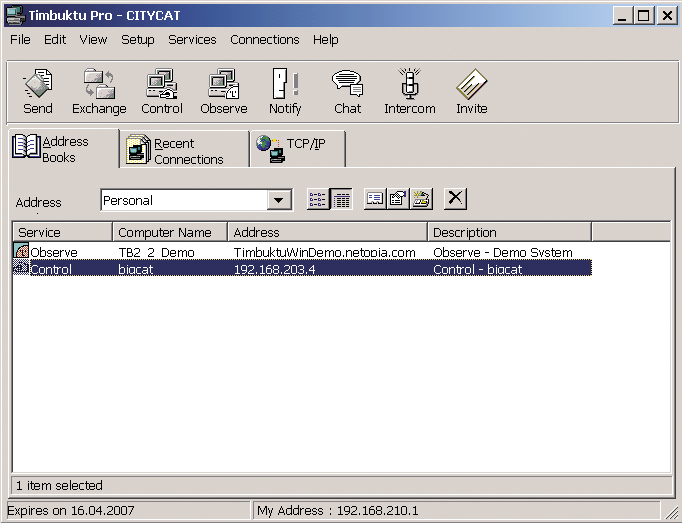The image size is (682, 523).
Task: Delete selected entry with X button
Action: [455, 199]
